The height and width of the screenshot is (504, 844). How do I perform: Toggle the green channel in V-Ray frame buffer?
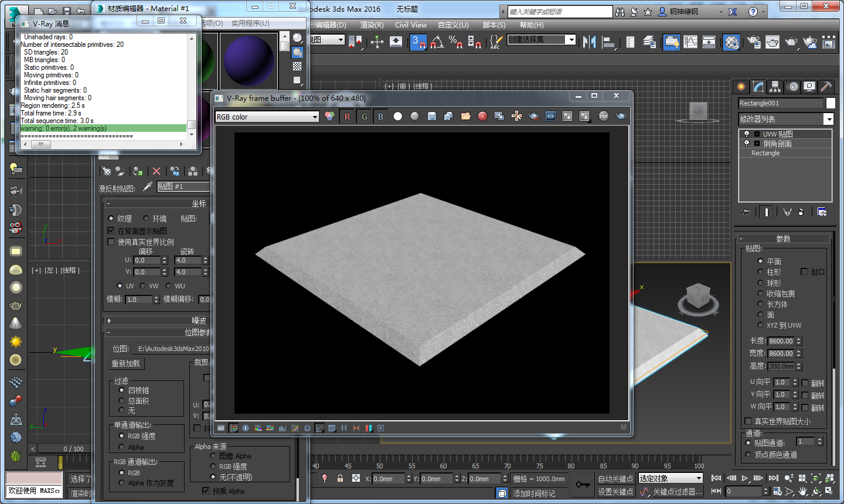[364, 117]
